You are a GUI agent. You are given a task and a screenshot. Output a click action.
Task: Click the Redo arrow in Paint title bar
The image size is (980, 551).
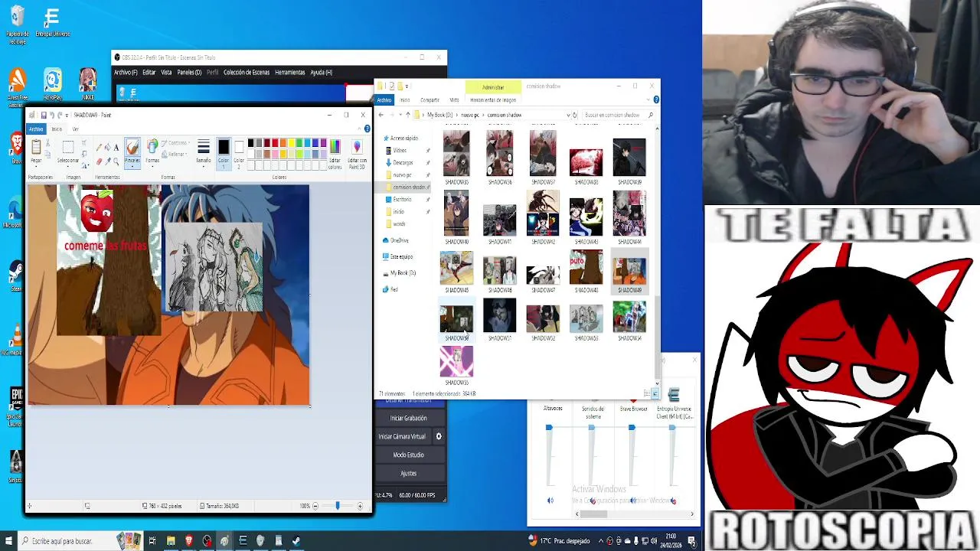point(60,116)
